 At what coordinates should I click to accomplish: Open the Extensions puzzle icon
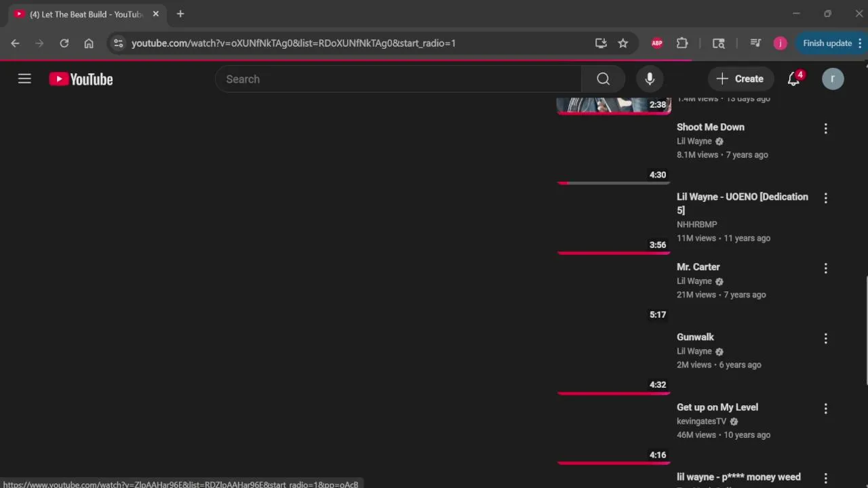pyautogui.click(x=682, y=43)
